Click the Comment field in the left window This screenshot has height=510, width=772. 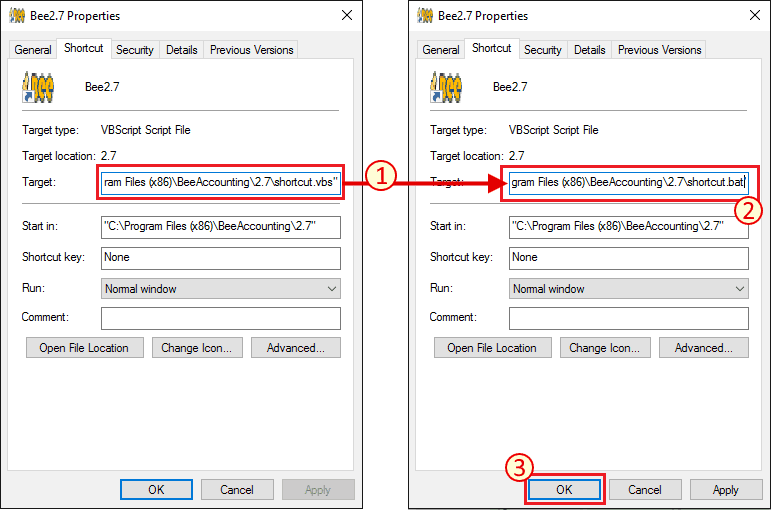point(221,319)
